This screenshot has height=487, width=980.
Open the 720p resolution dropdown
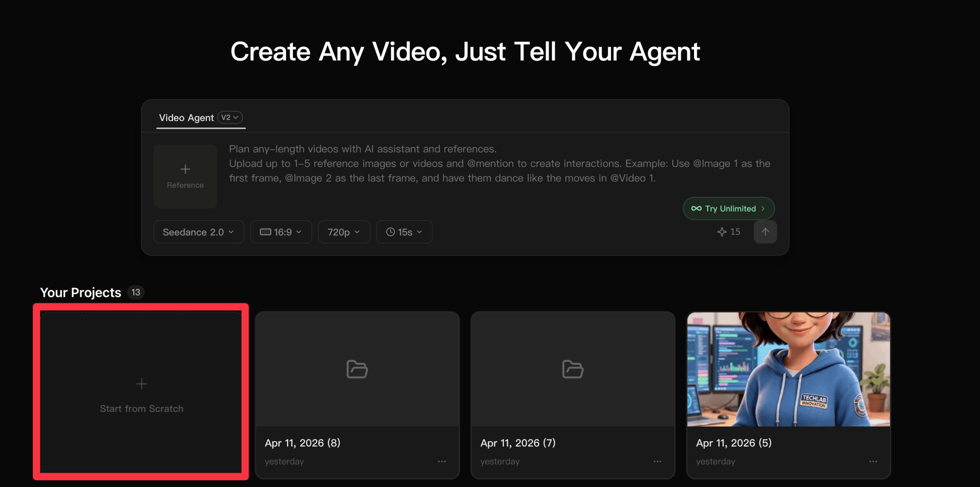coord(344,232)
